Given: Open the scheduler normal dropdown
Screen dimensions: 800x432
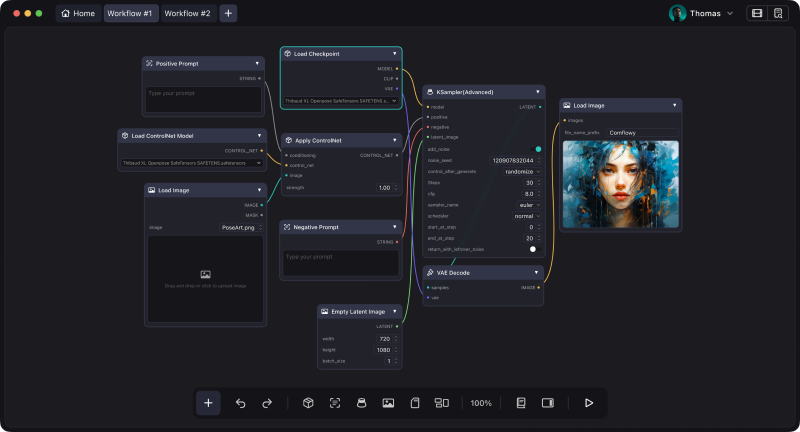Looking at the screenshot, I should click(x=527, y=216).
